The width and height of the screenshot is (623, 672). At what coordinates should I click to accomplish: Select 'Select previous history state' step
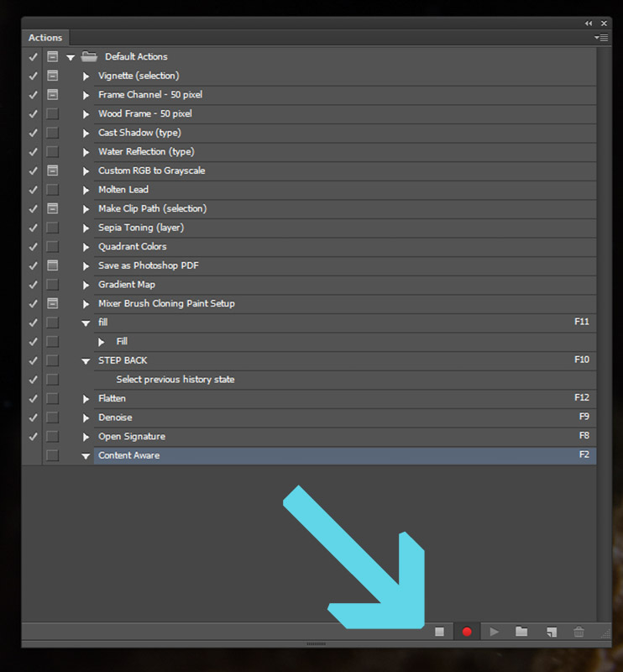pyautogui.click(x=175, y=380)
